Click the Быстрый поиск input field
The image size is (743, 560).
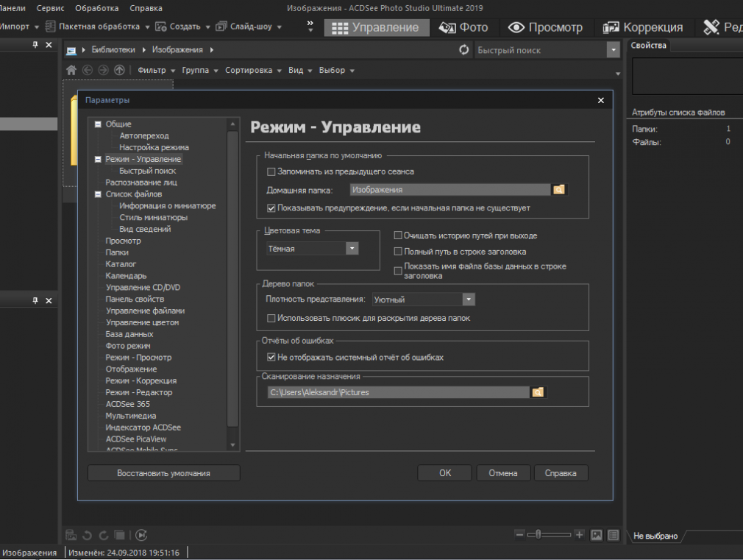541,50
